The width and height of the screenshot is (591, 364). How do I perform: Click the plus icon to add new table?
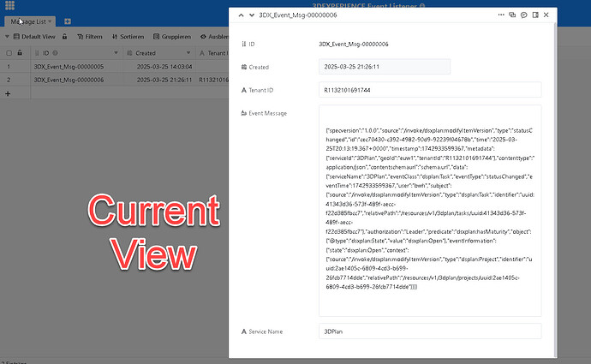point(68,21)
